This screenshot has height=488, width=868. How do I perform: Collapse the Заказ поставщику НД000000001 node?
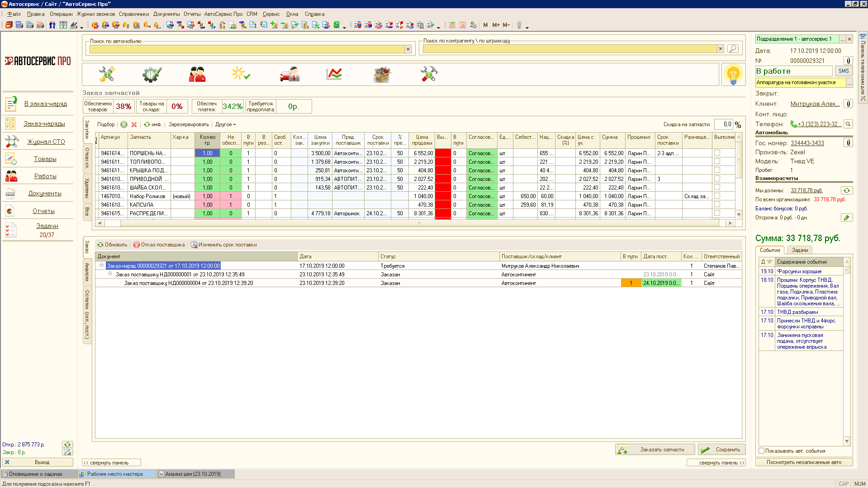pyautogui.click(x=110, y=274)
